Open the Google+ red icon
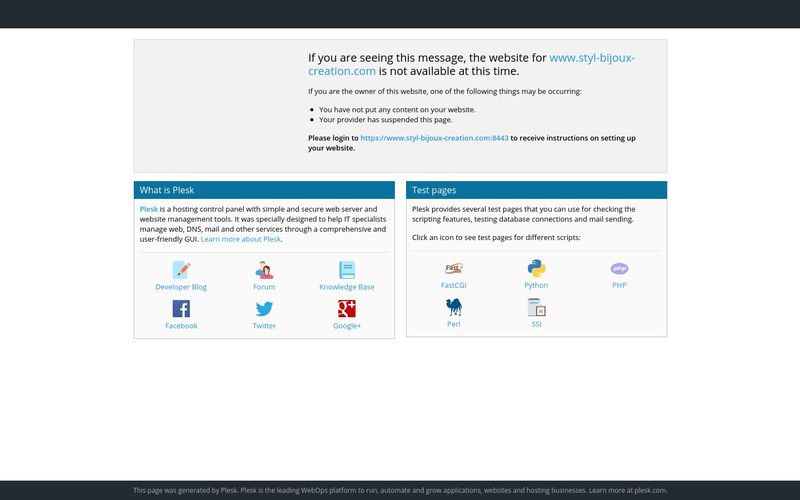The image size is (800, 500). [x=347, y=309]
